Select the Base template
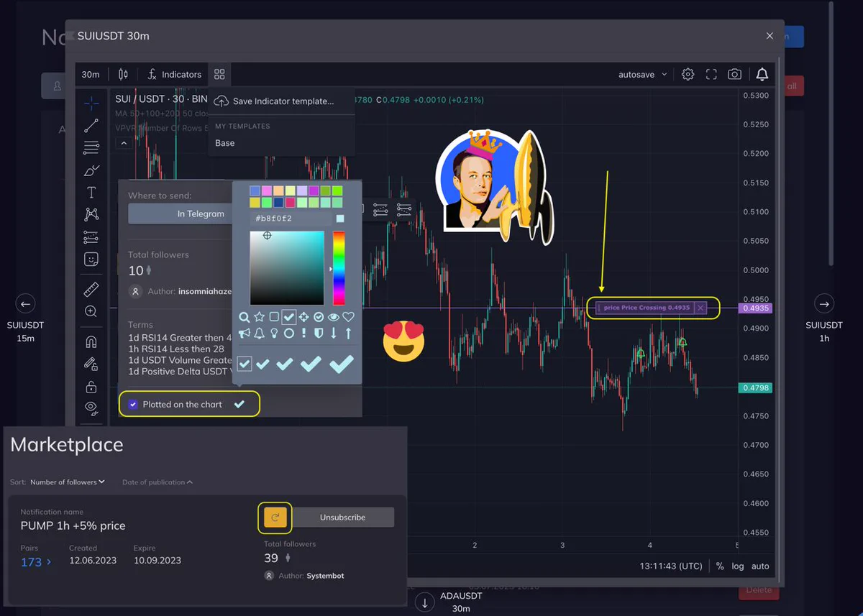 pyautogui.click(x=282, y=143)
